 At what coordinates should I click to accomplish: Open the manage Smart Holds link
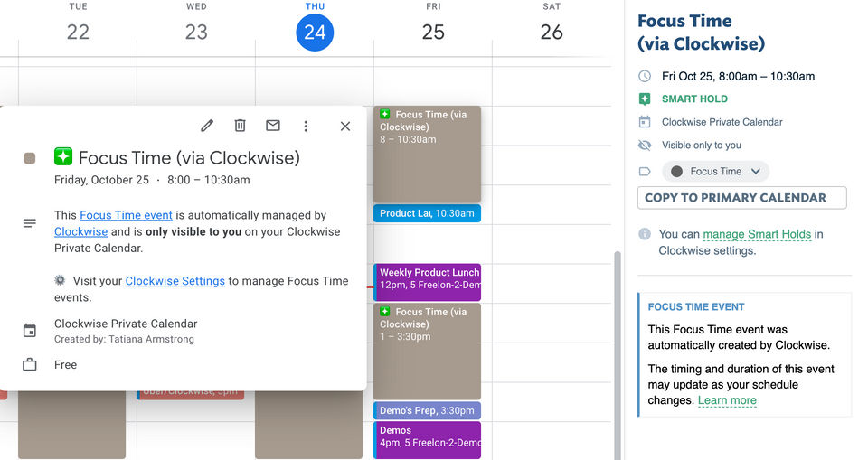pyautogui.click(x=757, y=234)
